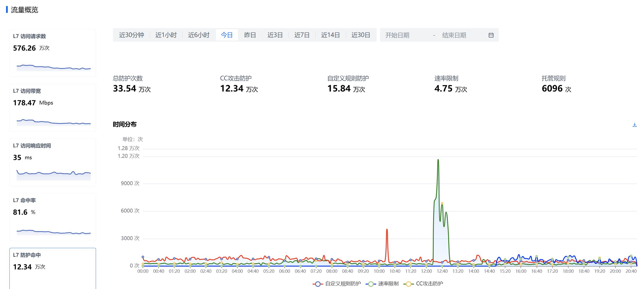Open the calendar date picker icon
This screenshot has height=289, width=644.
tap(491, 35)
